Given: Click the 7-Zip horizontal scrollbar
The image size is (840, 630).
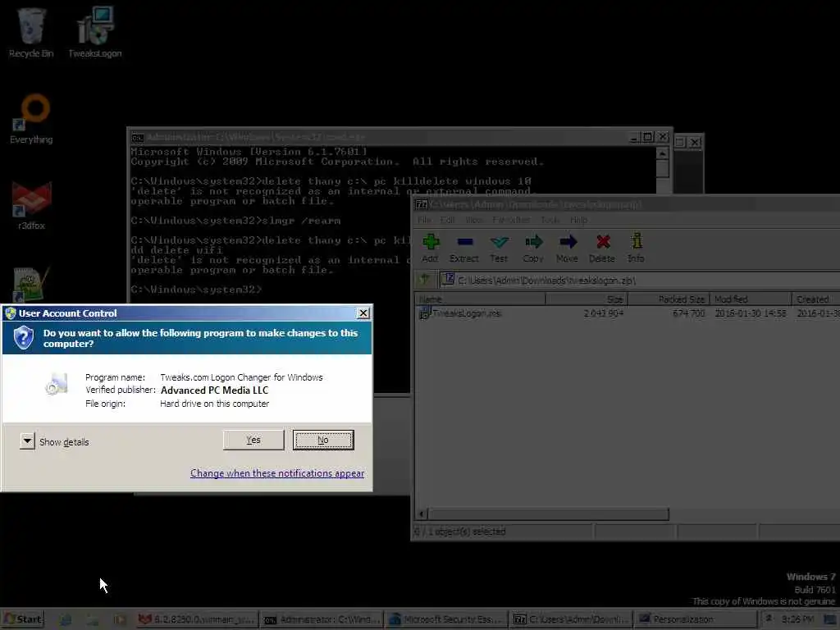Looking at the screenshot, I should tap(548, 514).
